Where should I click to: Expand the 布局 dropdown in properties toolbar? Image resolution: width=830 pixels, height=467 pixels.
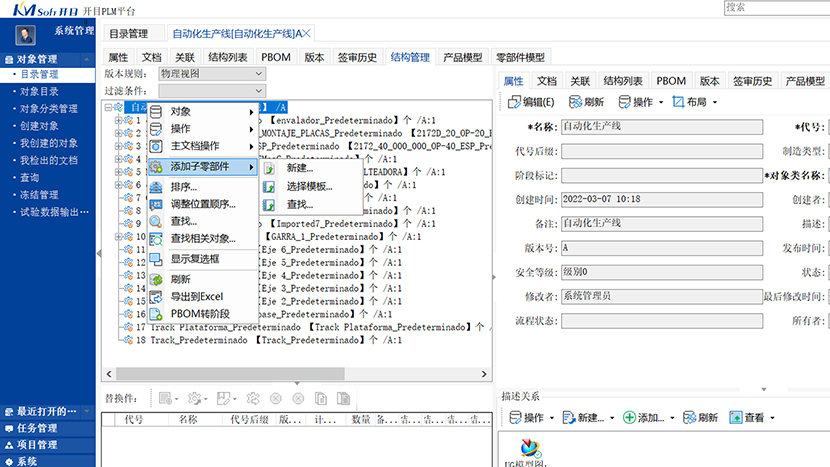[716, 102]
